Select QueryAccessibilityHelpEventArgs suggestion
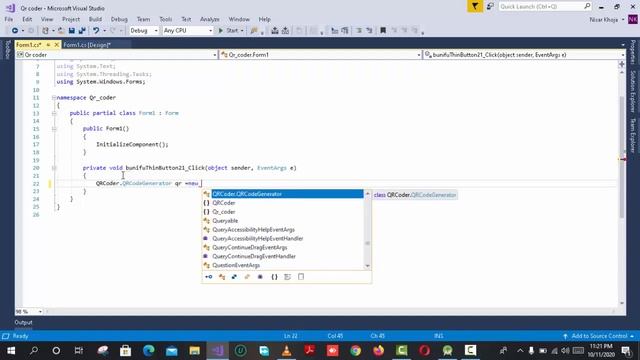640x360 pixels. (x=283, y=230)
